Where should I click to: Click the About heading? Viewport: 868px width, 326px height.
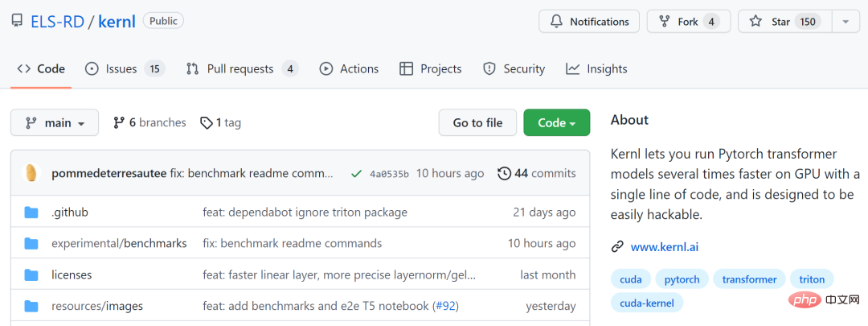point(629,120)
